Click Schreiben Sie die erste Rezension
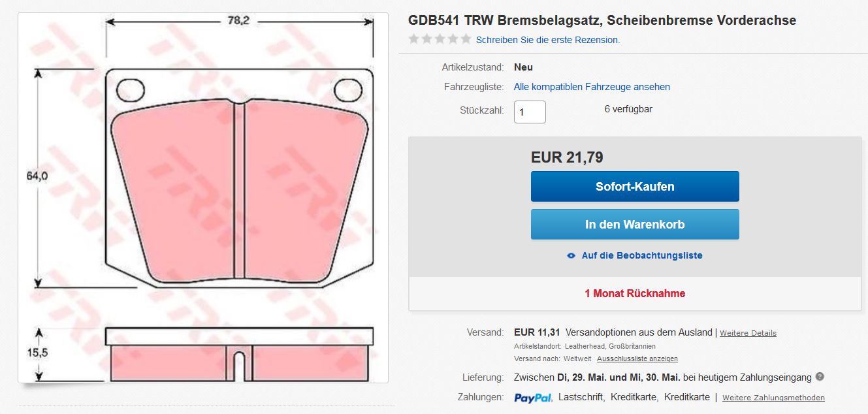 548,40
